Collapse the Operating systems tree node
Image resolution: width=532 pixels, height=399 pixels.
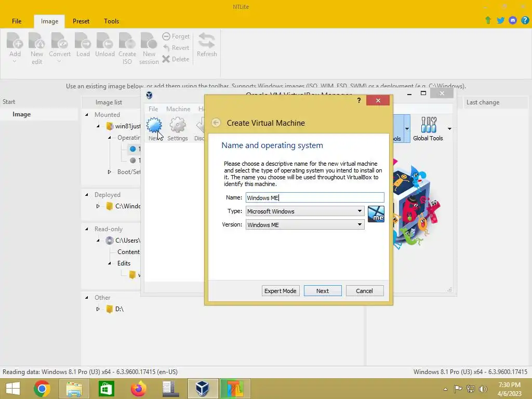[110, 137]
